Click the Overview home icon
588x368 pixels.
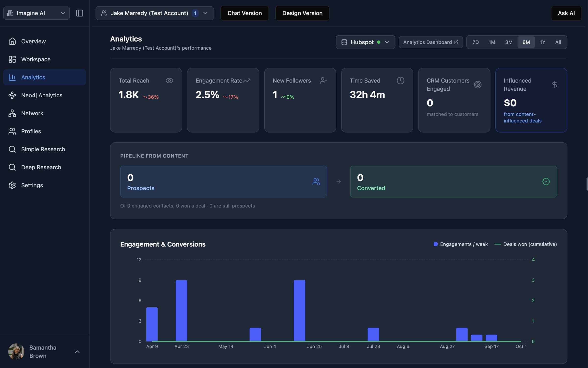tap(12, 41)
